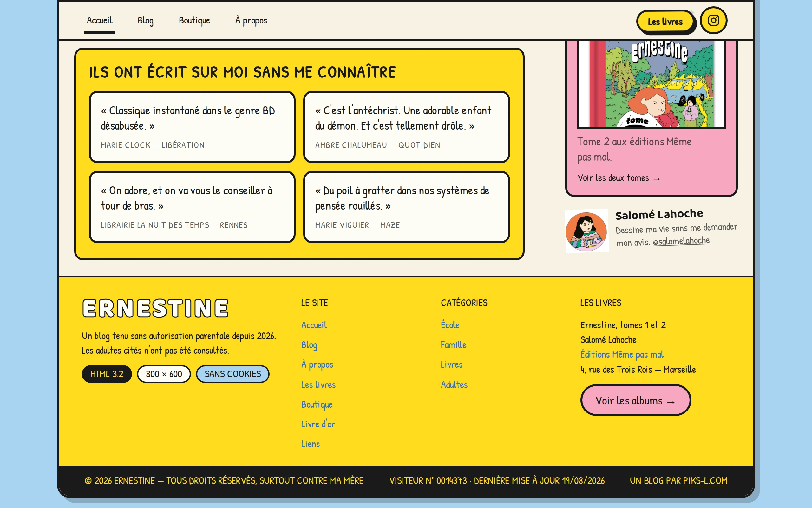Viewport: 812px width, 508px height.
Task: Click the 'HTML 3.2' badge
Action: 107,374
